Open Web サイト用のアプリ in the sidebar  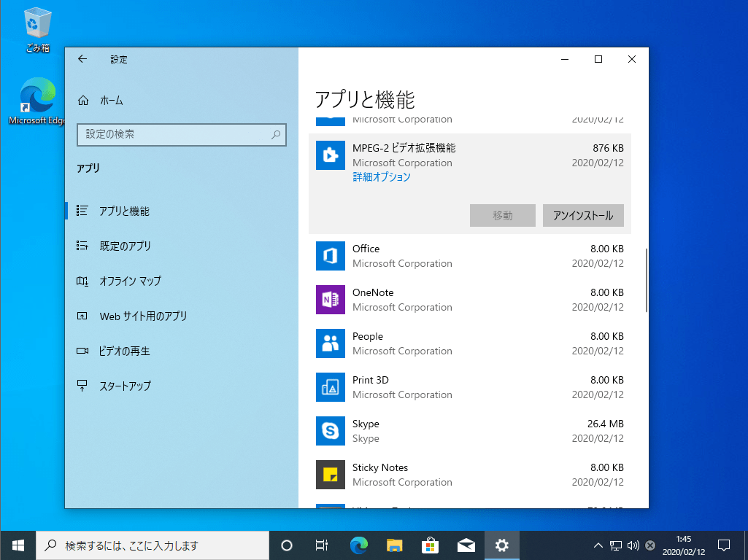[x=181, y=316]
